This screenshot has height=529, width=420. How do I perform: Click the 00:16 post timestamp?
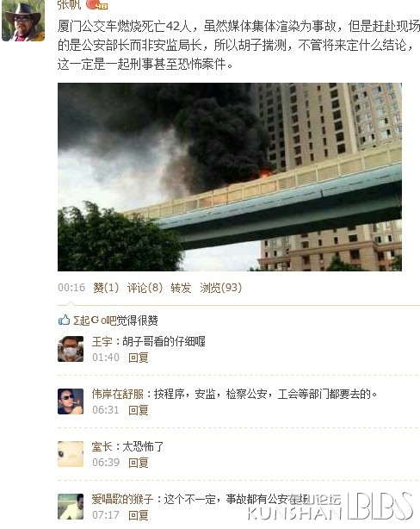tap(71, 288)
